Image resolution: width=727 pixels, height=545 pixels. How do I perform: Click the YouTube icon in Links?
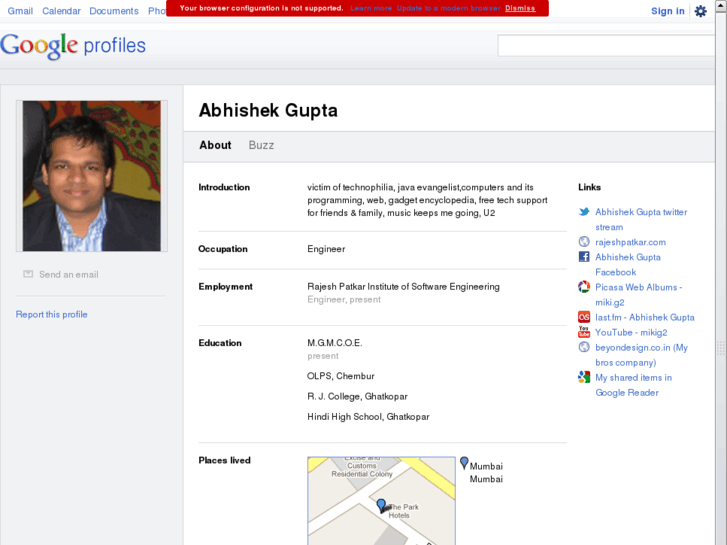coord(584,332)
